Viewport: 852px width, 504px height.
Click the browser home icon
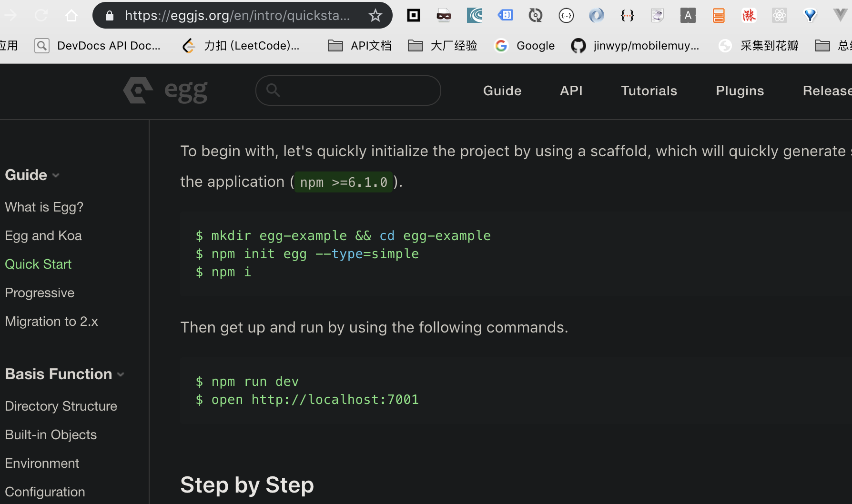71,16
